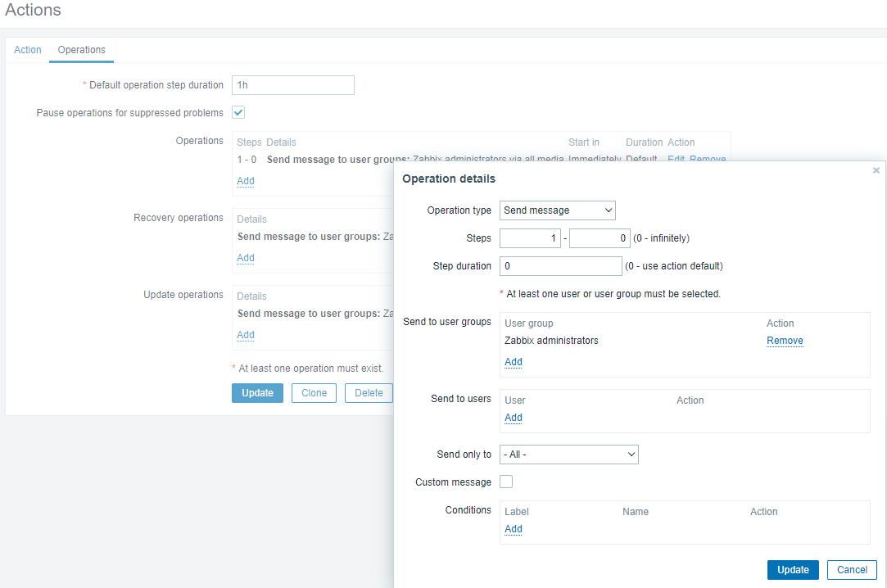
Task: Enable the Custom message checkbox
Action: (506, 482)
